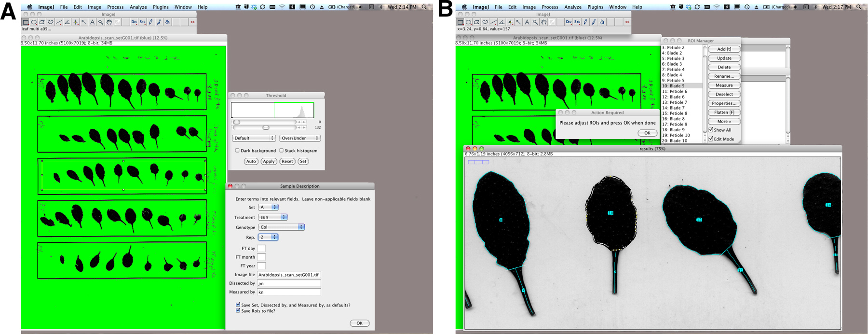Click the Measure button in ROI Manager
The image size is (868, 335).
click(x=724, y=85)
